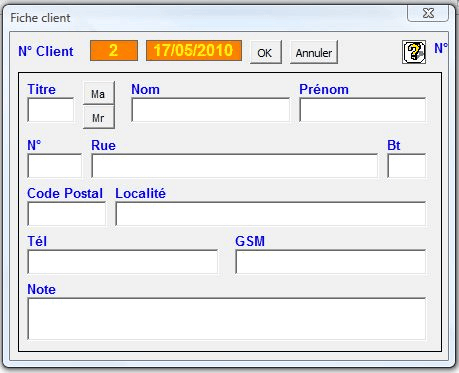Focus the Titre input field

click(x=51, y=110)
